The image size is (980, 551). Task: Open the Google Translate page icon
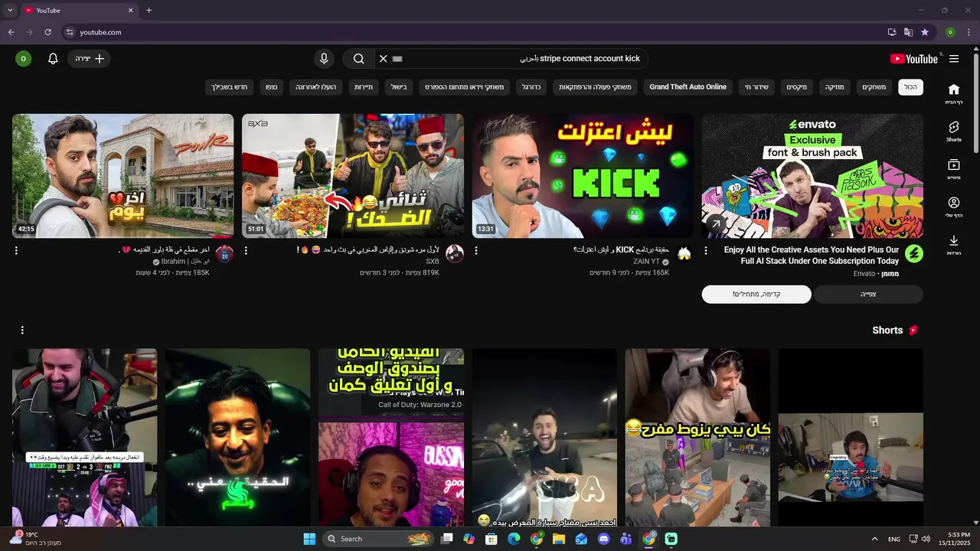pyautogui.click(x=908, y=32)
